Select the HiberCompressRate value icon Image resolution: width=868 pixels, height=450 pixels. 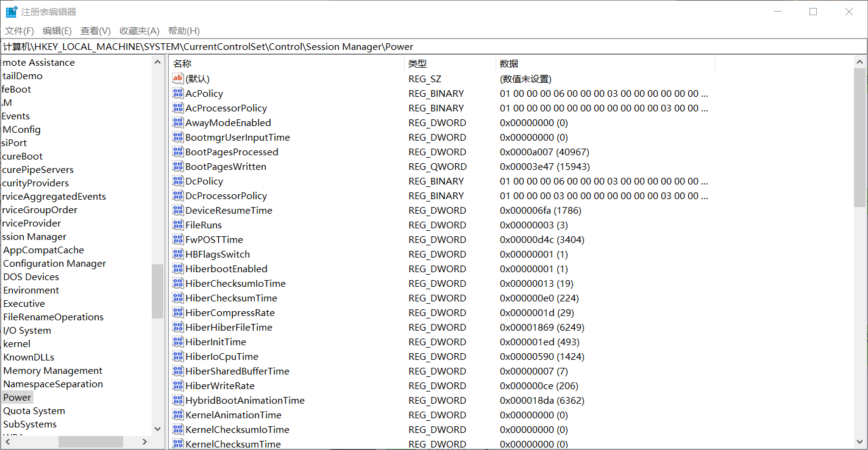tap(178, 312)
